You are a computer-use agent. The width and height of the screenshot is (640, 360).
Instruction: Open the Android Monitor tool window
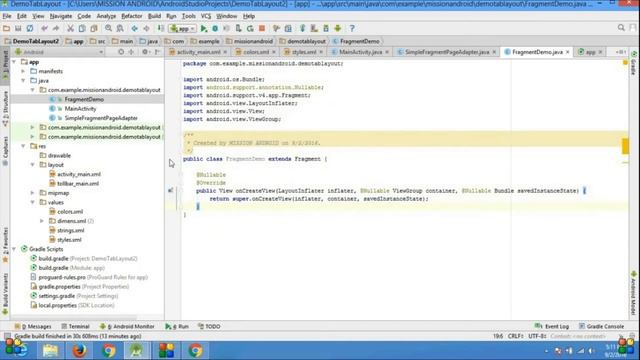(x=127, y=327)
